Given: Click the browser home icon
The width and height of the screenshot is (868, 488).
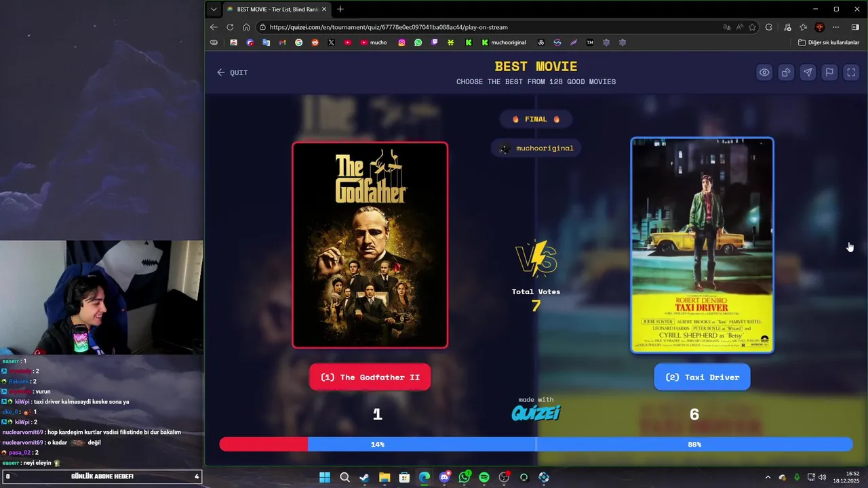Looking at the screenshot, I should point(246,27).
